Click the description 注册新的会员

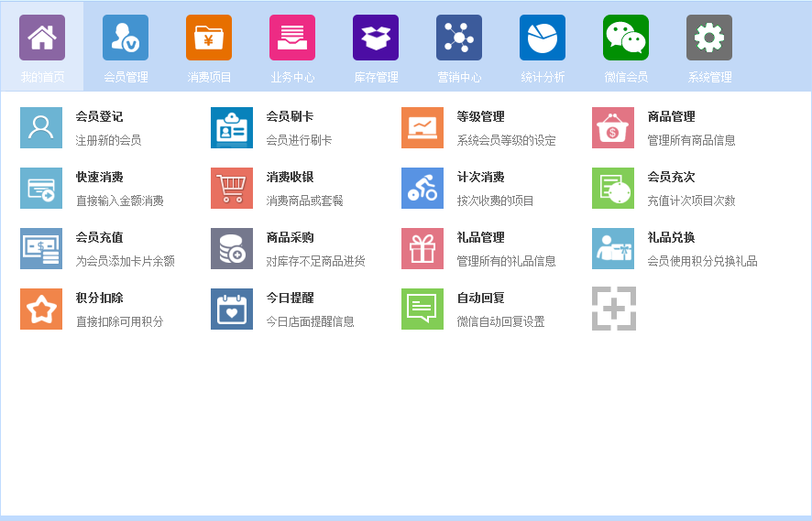(108, 141)
